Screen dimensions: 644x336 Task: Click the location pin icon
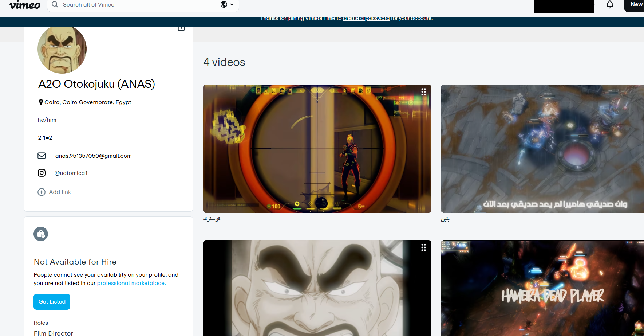point(41,102)
